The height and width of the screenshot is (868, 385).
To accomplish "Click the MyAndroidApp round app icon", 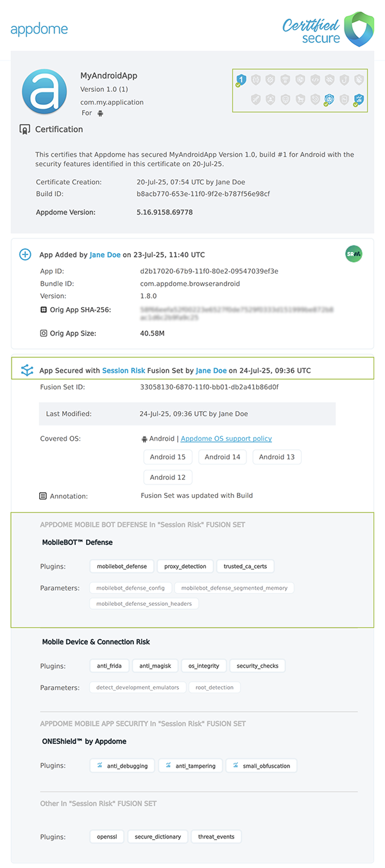I will tap(44, 92).
